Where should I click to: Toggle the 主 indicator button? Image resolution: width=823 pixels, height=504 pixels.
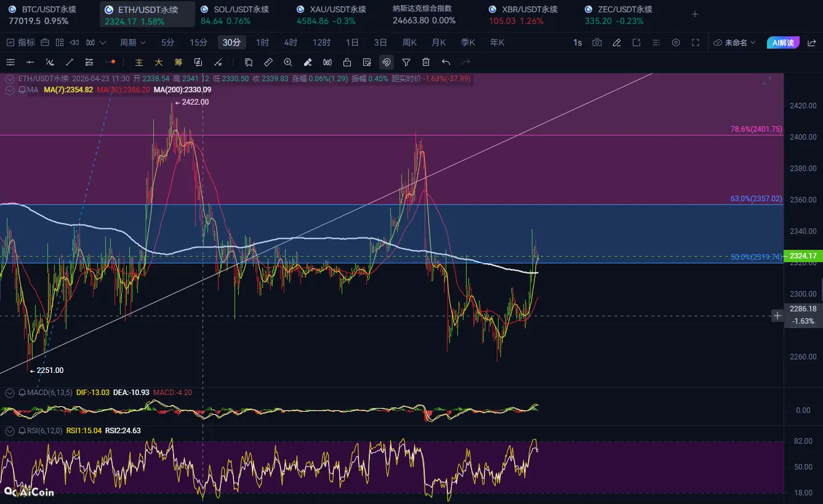click(139, 62)
